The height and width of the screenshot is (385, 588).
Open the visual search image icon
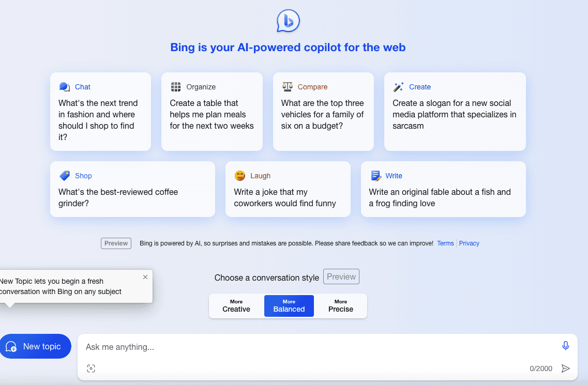[x=91, y=368]
